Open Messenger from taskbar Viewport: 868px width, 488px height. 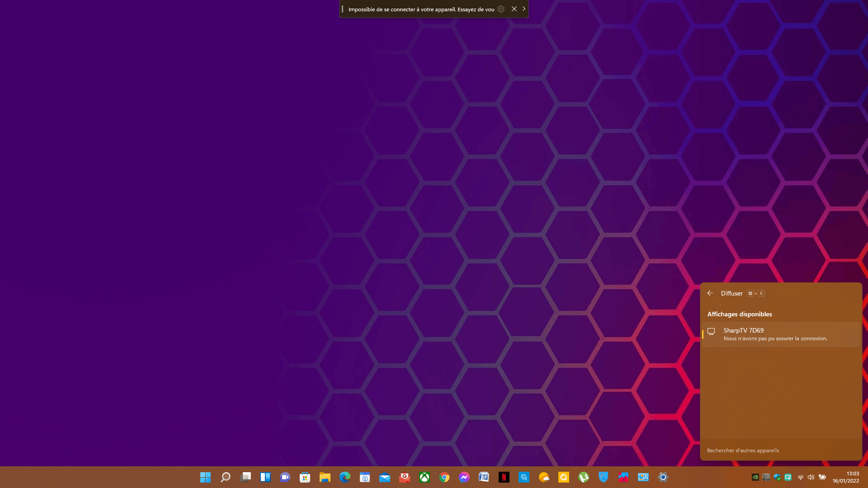click(464, 477)
